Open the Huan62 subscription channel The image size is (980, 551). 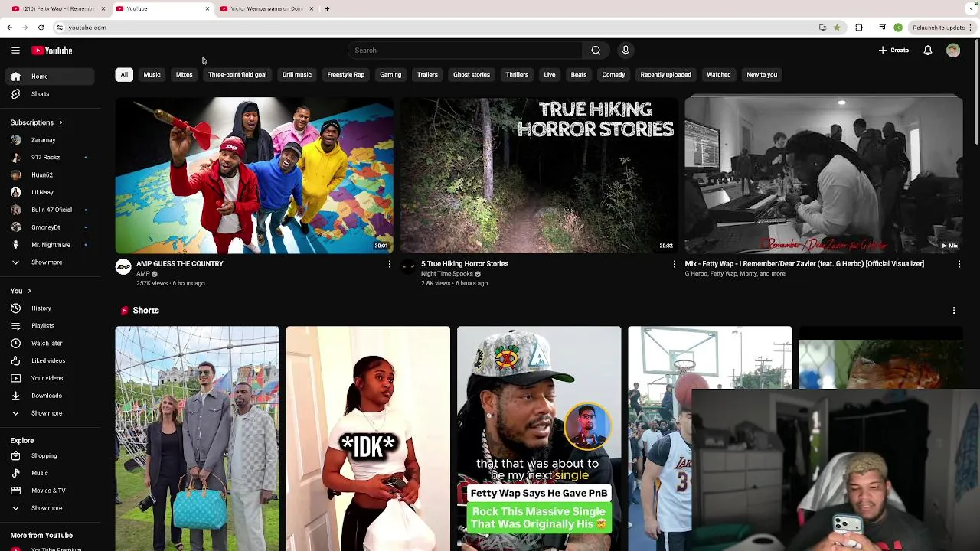[51, 175]
